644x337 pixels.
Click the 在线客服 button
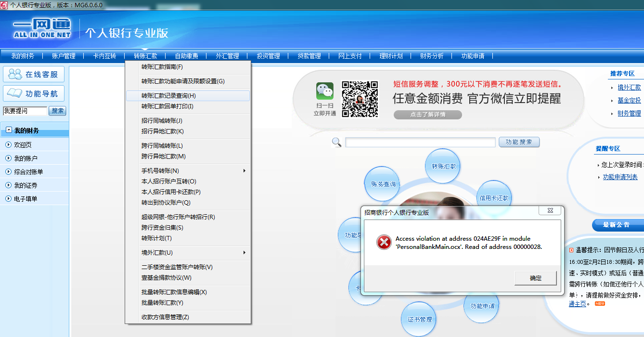pos(34,75)
